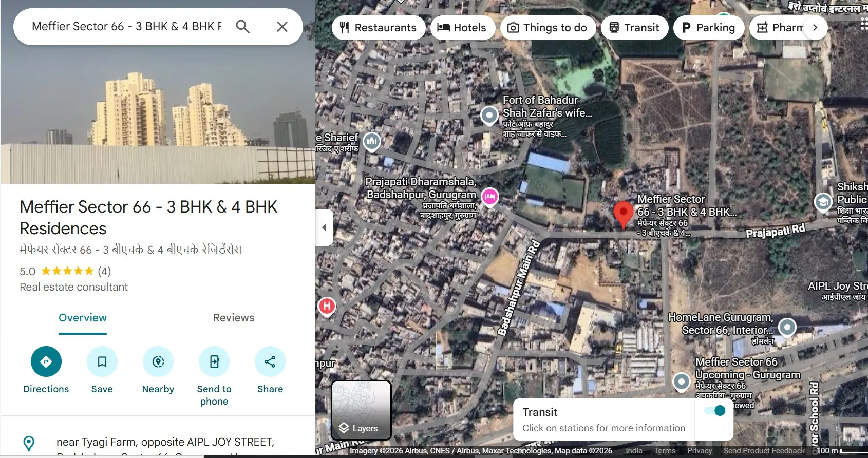
Task: Select Fort of Bahadur Shah Zafar's wife marker
Action: (489, 116)
